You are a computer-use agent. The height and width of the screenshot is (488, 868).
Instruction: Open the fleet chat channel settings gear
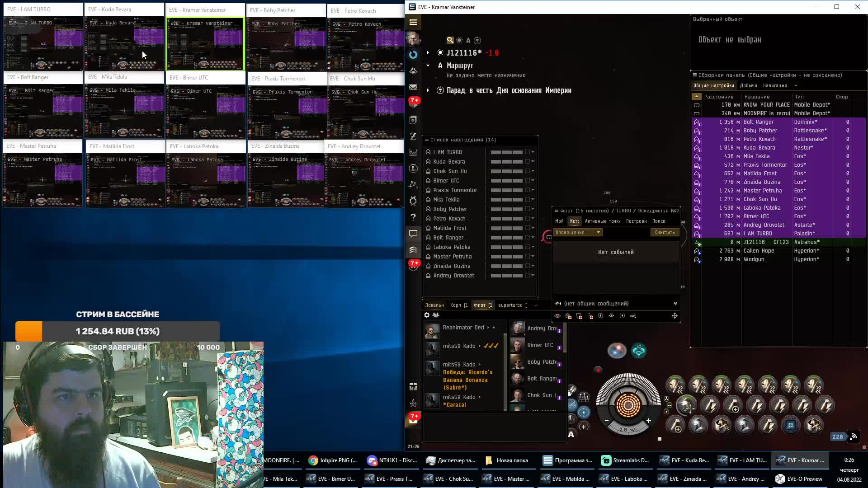[426, 315]
